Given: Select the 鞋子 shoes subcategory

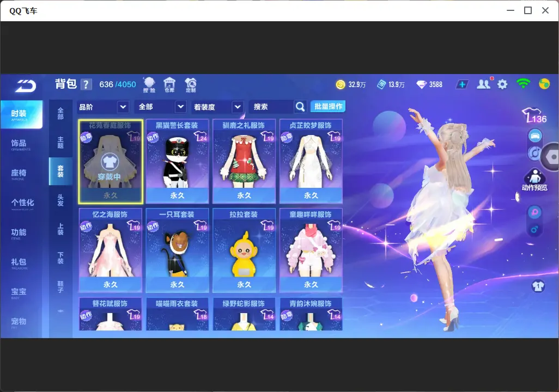Looking at the screenshot, I should coord(60,287).
